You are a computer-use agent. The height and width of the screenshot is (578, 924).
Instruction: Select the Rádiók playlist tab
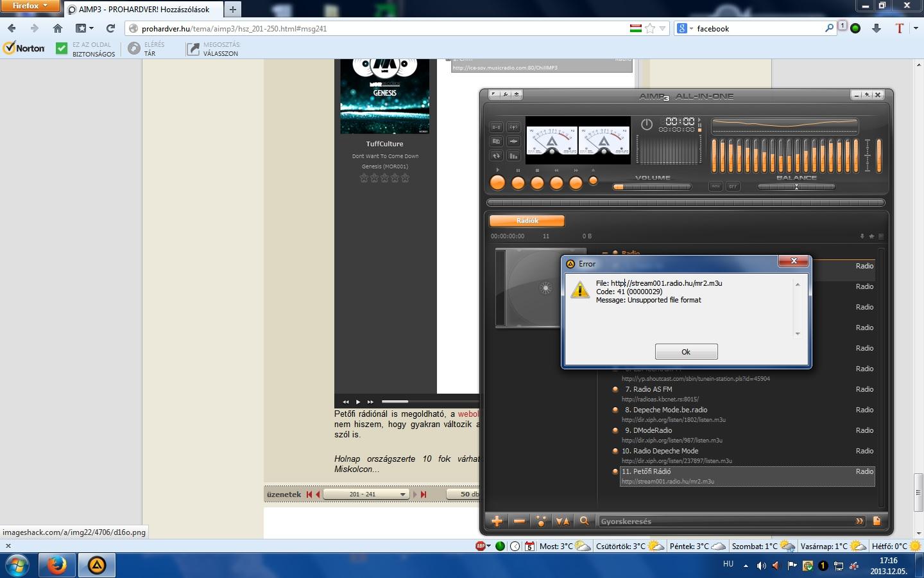coord(527,221)
